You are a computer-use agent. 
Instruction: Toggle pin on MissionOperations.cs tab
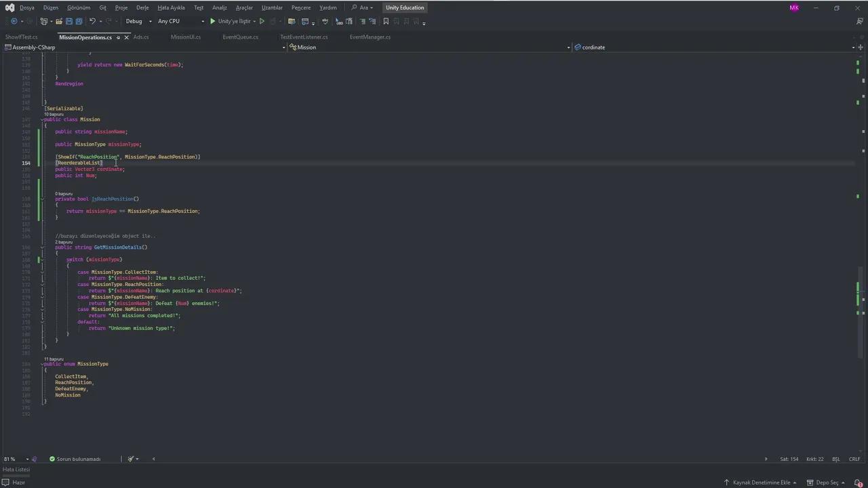pyautogui.click(x=119, y=37)
